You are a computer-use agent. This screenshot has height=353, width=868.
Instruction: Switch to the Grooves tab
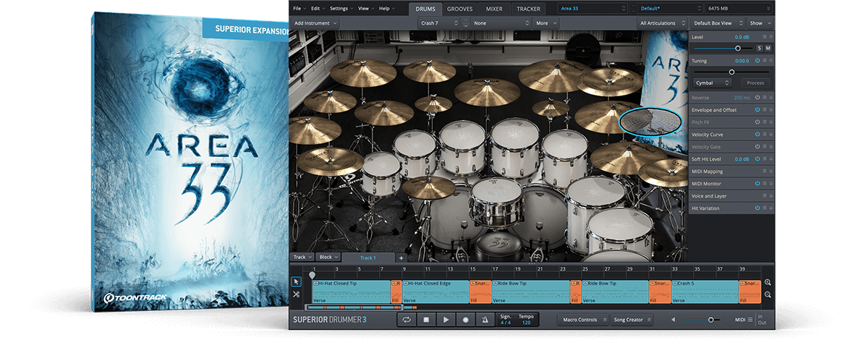461,9
